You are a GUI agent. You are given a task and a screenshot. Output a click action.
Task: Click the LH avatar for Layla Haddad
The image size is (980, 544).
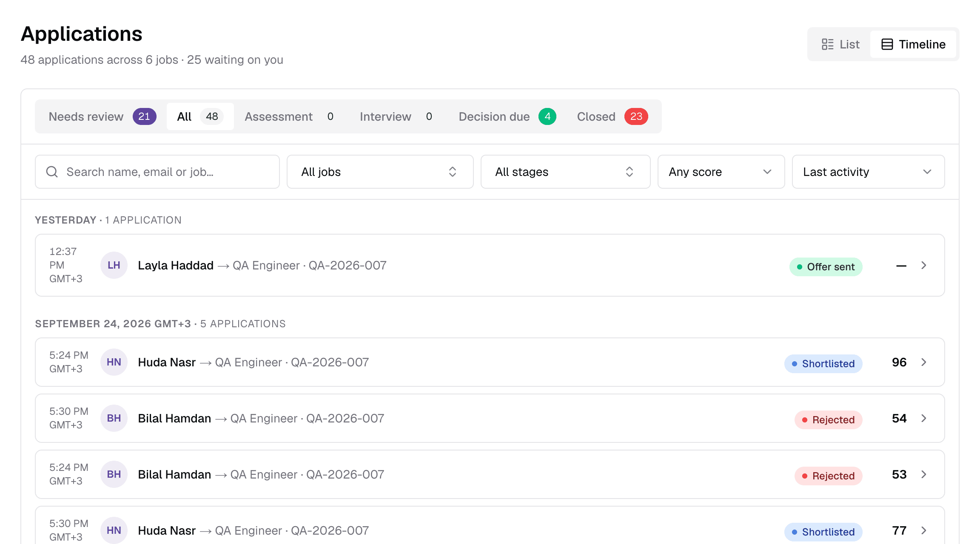coord(114,265)
